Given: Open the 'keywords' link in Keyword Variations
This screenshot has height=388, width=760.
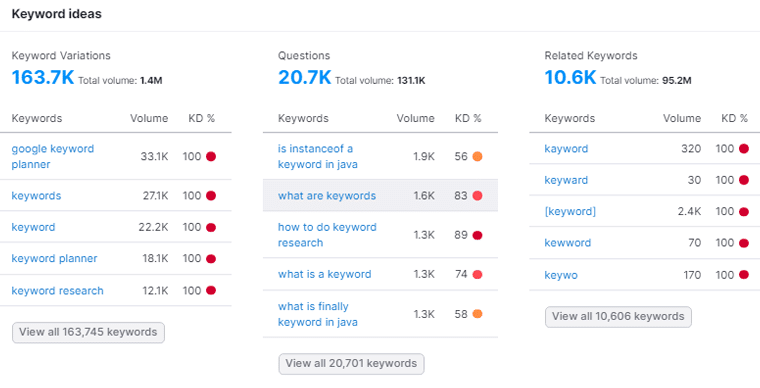Looking at the screenshot, I should 36,196.
